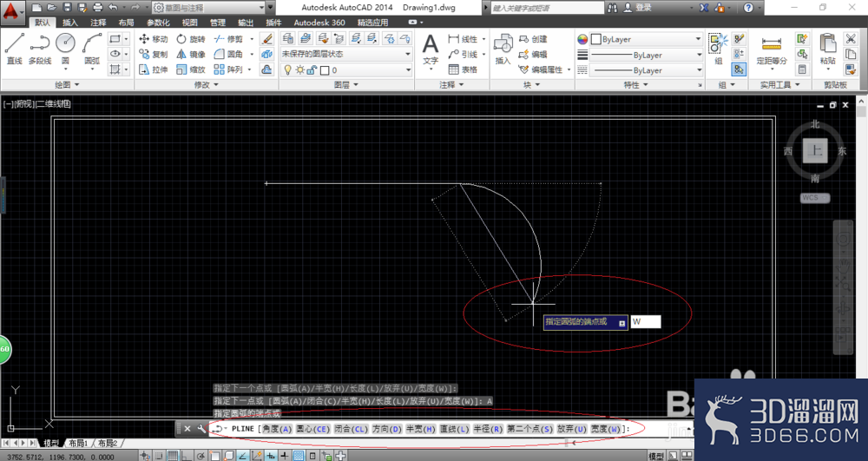The image size is (868, 461).
Task: Click the Cut scissors icon in clipboard panel
Action: 851,38
